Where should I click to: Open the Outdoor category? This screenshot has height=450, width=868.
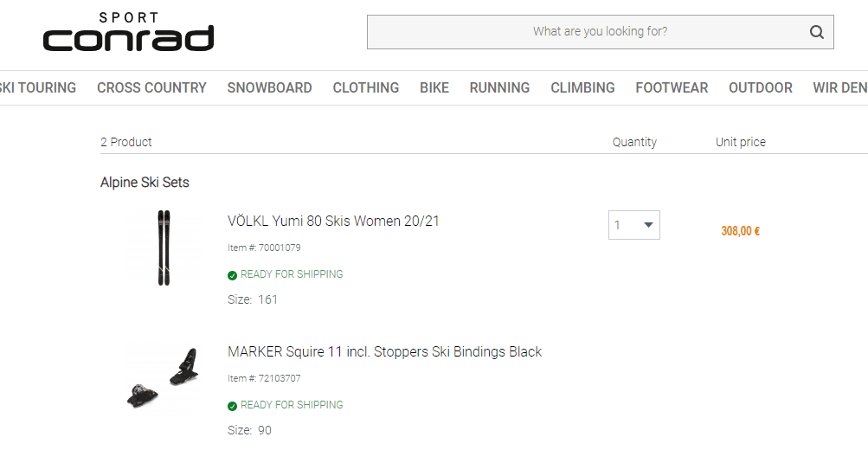click(760, 87)
